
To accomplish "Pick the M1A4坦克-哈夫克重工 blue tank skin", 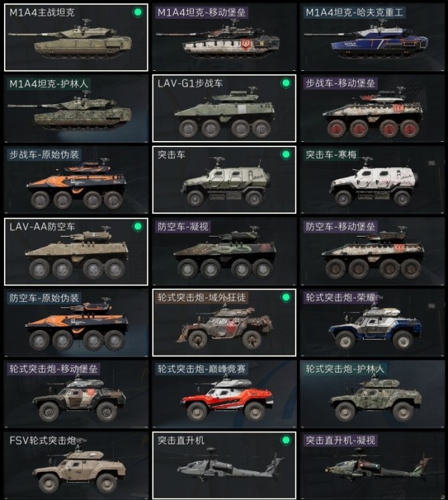I will (372, 37).
